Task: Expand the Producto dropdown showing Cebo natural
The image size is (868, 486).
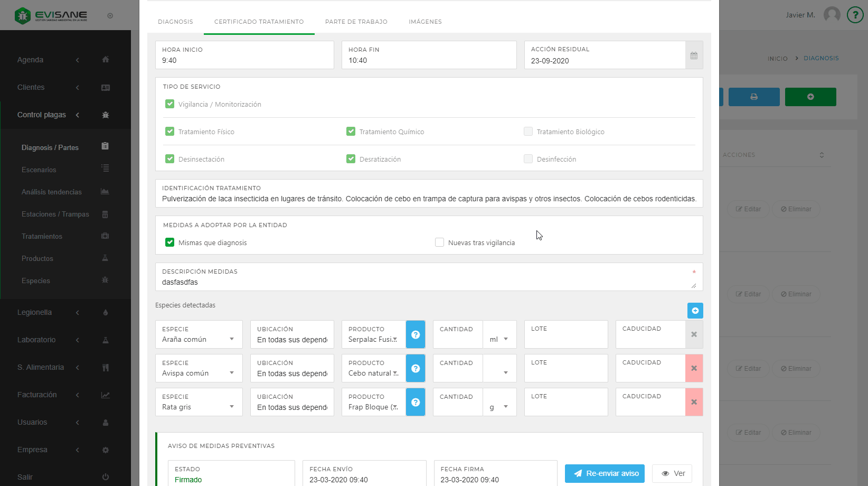Action: [373, 373]
